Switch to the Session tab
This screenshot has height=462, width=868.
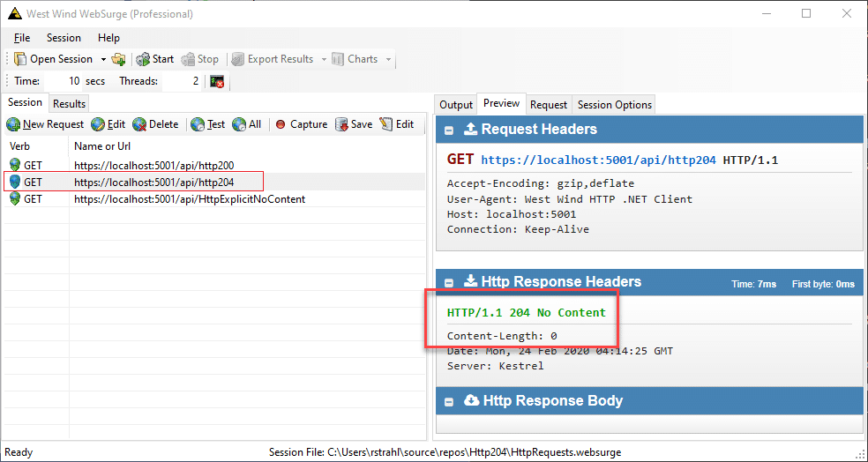coord(25,102)
